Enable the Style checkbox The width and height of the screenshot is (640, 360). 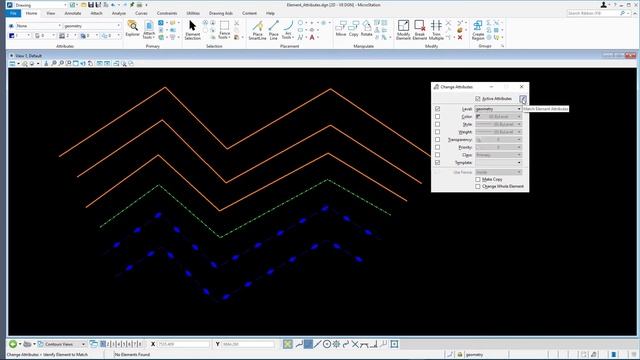click(x=438, y=124)
